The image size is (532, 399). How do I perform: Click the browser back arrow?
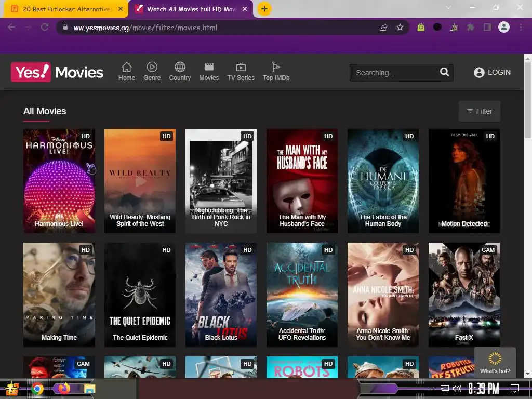click(x=11, y=27)
